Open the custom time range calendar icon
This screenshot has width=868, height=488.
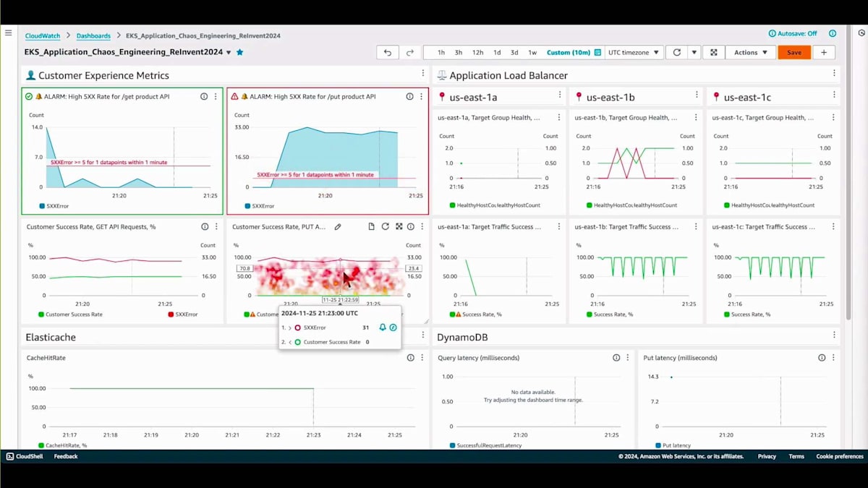(597, 52)
